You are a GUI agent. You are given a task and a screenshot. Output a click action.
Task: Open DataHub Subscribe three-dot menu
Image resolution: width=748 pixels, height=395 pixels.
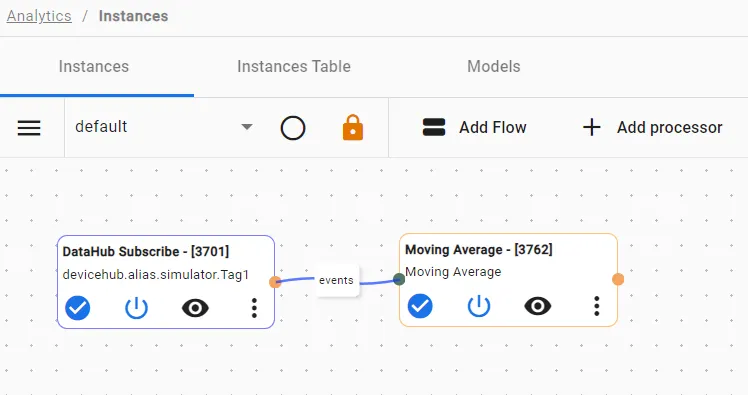(x=254, y=308)
